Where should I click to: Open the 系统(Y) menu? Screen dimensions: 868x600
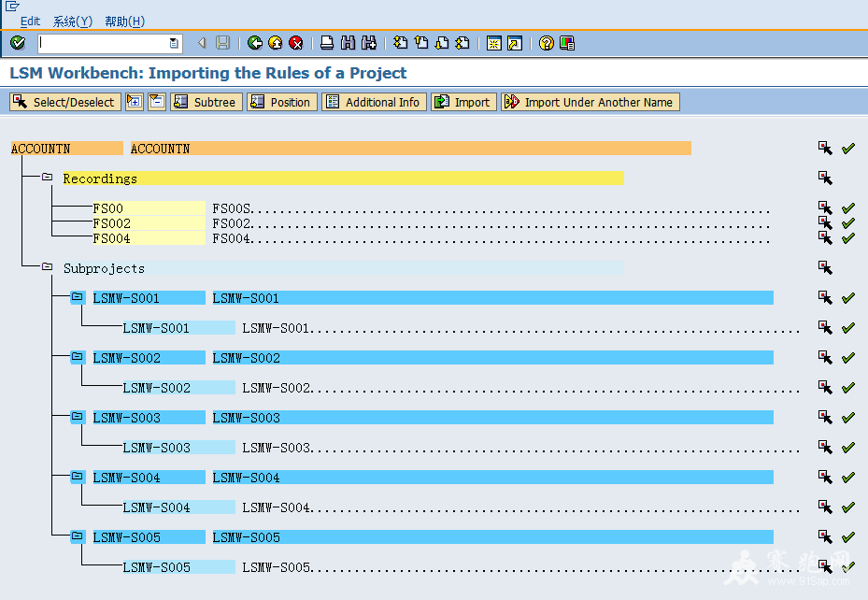tap(73, 21)
